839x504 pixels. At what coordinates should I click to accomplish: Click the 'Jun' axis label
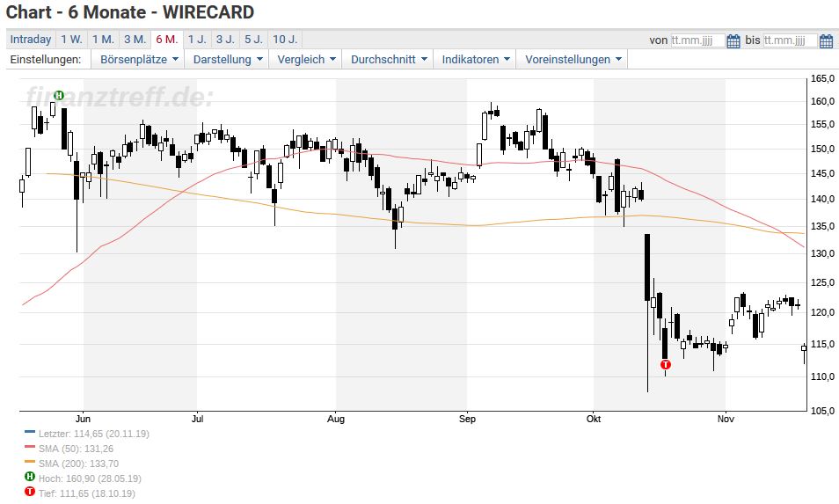(x=83, y=419)
